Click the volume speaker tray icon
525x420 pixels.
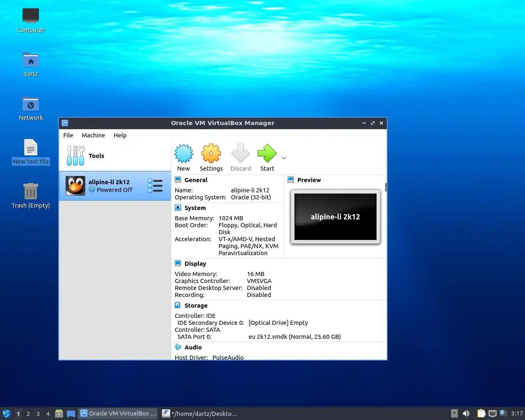click(466, 413)
